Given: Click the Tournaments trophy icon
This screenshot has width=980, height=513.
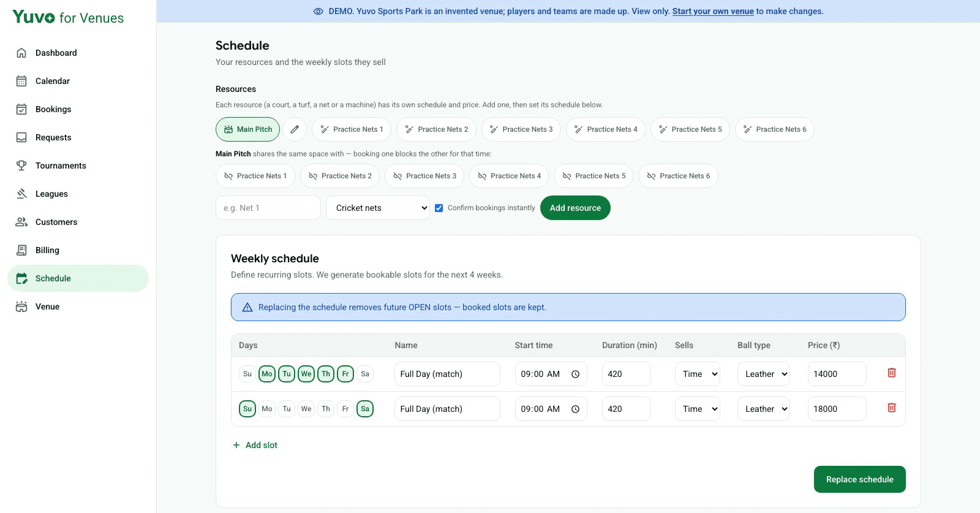Looking at the screenshot, I should pyautogui.click(x=21, y=165).
